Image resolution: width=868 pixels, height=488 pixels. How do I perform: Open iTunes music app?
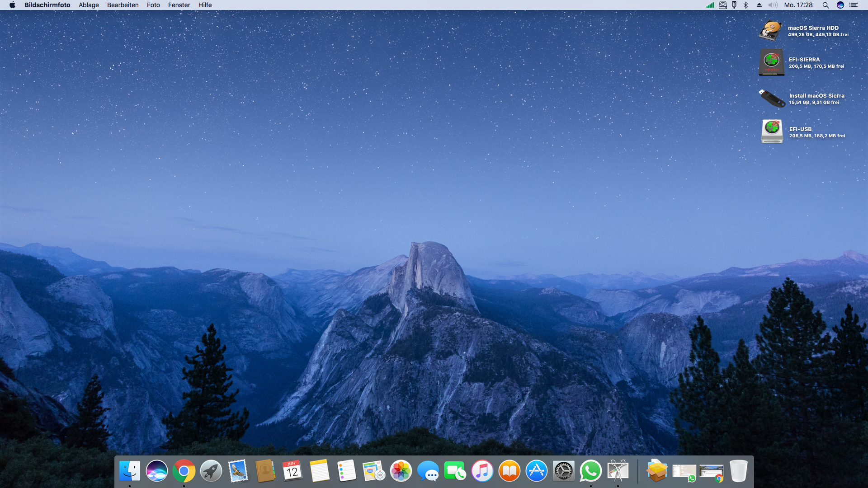pyautogui.click(x=482, y=471)
